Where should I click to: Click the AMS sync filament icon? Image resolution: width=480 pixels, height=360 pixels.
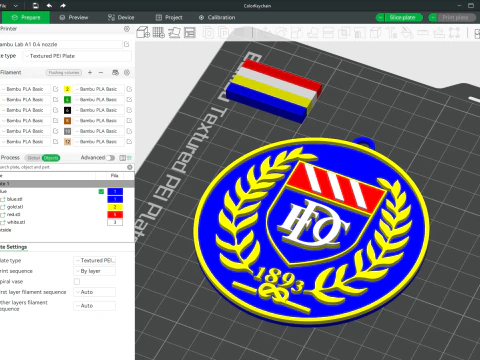pos(115,72)
